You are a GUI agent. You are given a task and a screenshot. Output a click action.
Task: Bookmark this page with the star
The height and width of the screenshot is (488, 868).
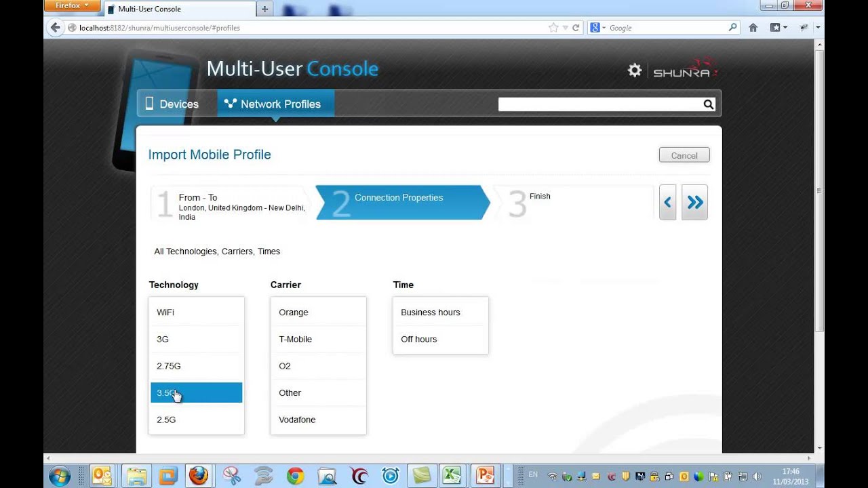(553, 28)
